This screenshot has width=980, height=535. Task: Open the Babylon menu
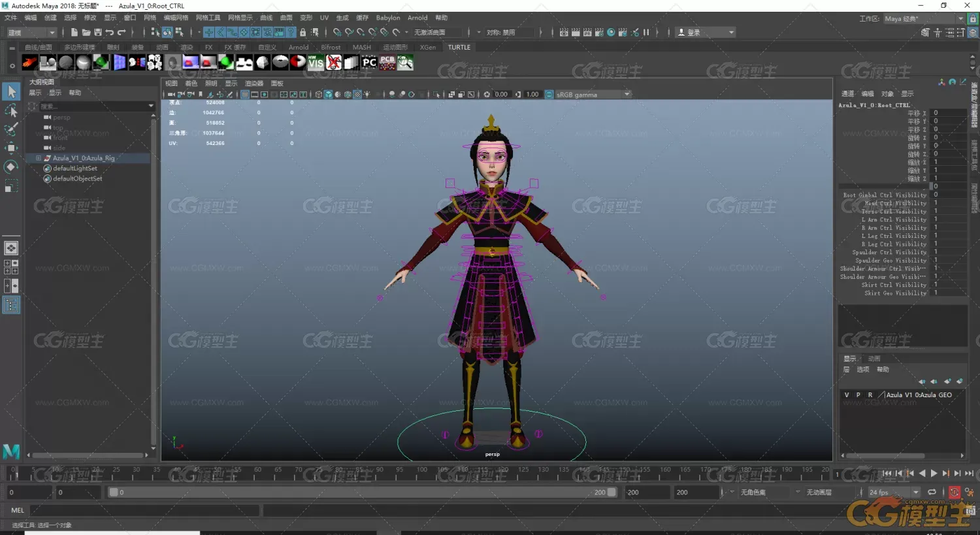[388, 18]
